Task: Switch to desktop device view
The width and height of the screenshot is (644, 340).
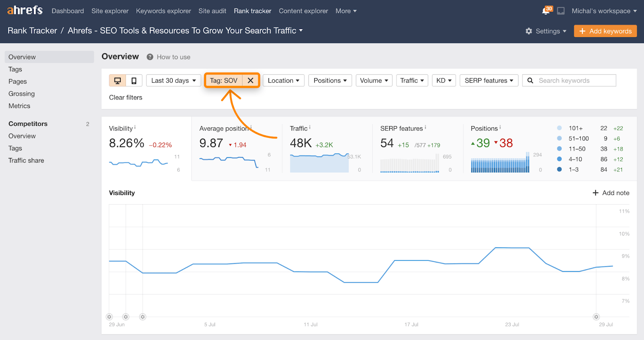Action: (x=118, y=81)
